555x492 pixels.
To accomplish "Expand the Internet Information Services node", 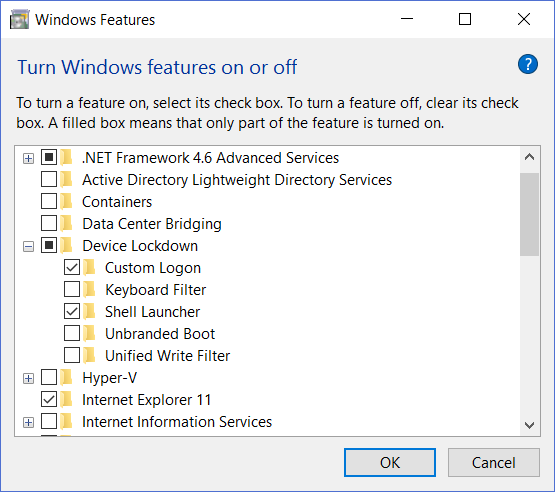I will [x=28, y=422].
